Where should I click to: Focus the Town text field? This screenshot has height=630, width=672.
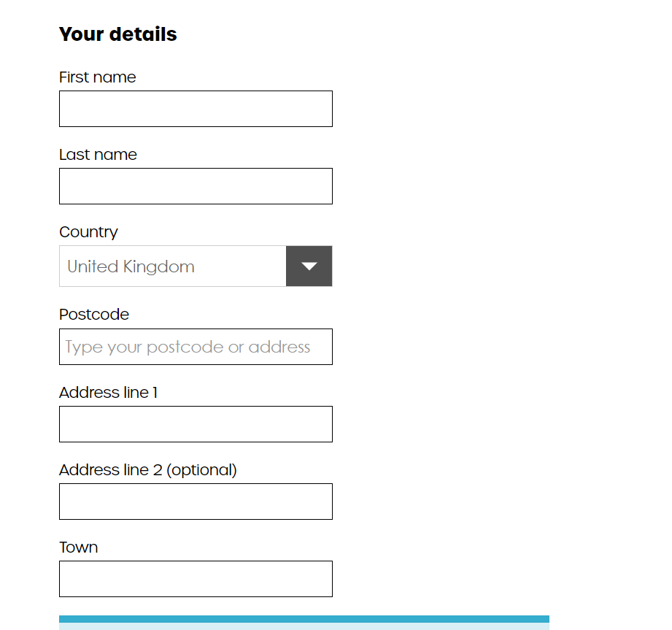click(x=196, y=579)
